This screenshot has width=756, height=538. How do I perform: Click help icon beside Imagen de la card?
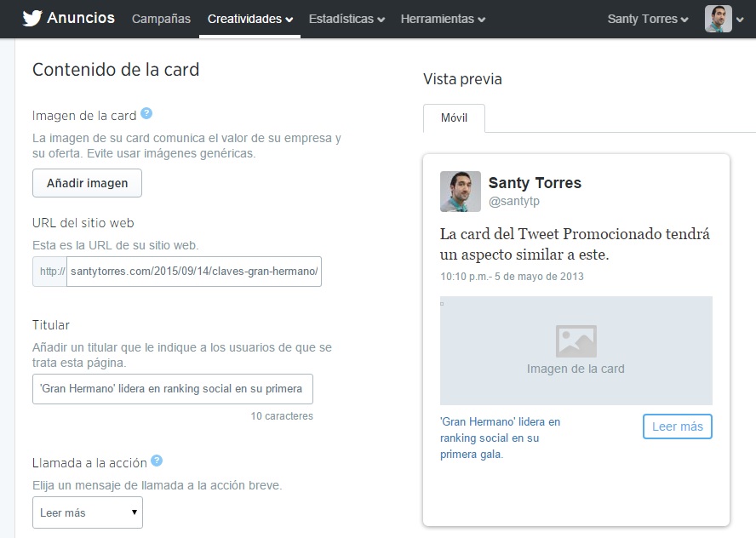coord(146,114)
